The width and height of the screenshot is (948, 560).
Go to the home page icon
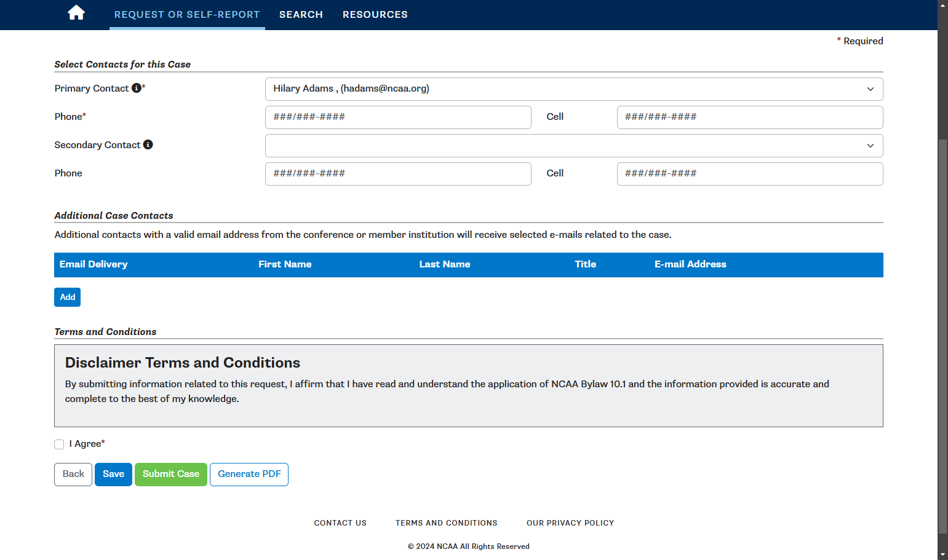[76, 13]
